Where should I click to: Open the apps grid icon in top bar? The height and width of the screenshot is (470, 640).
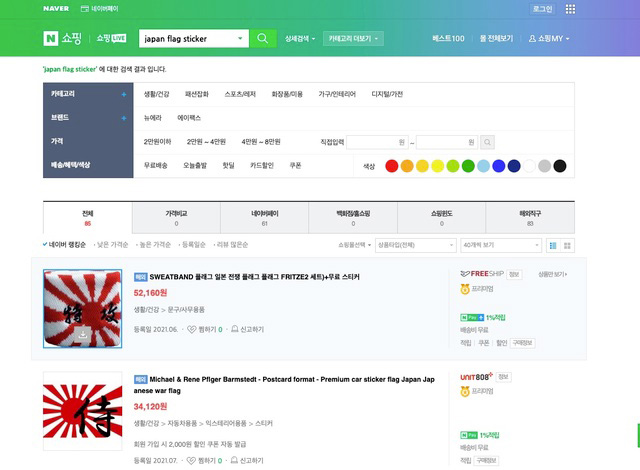click(x=570, y=8)
